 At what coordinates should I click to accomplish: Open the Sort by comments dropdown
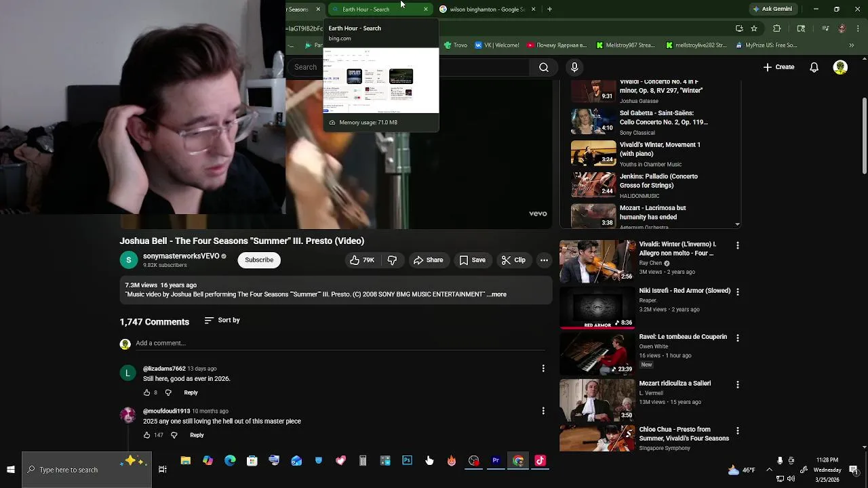(222, 320)
